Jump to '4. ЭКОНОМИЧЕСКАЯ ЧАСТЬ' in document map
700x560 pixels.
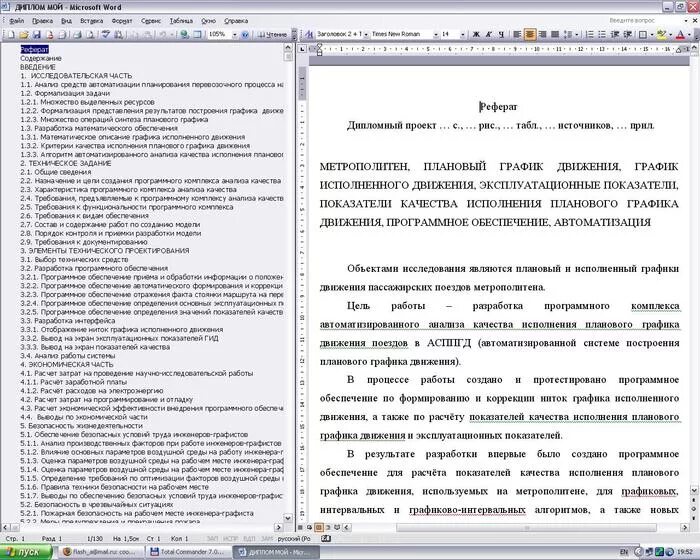(67, 364)
